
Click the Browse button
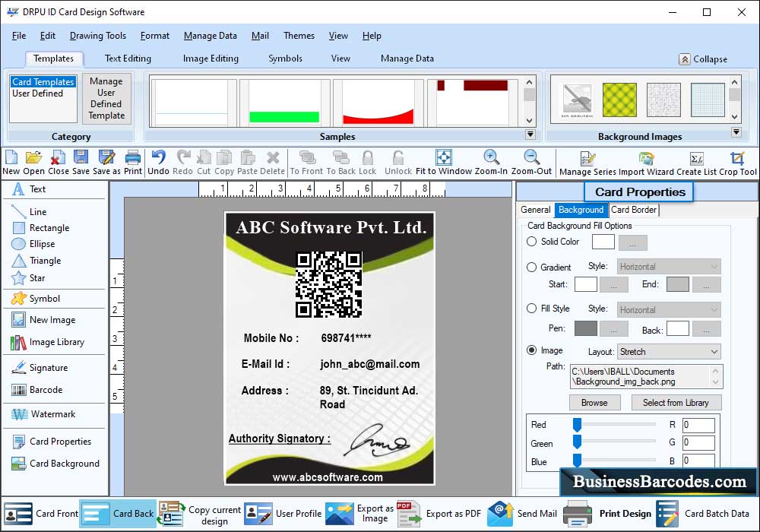594,403
